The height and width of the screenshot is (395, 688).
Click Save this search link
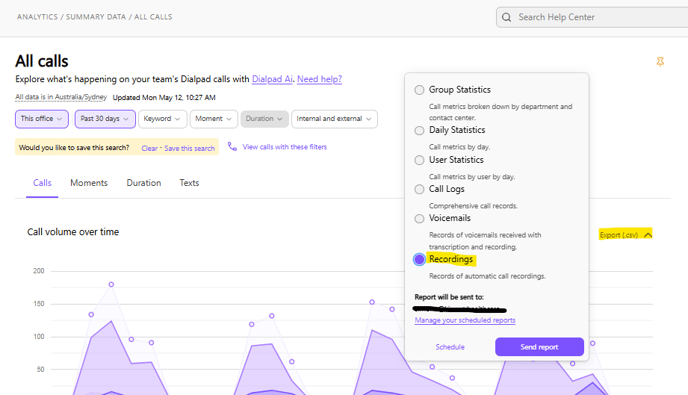tap(190, 148)
